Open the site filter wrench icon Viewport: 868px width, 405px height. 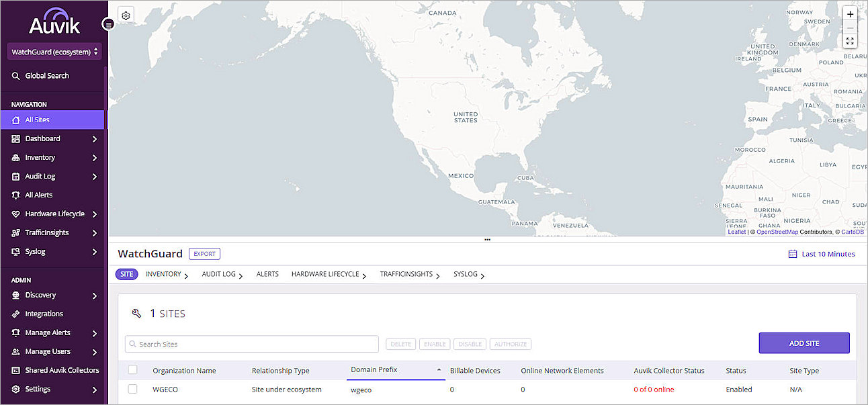click(x=137, y=313)
